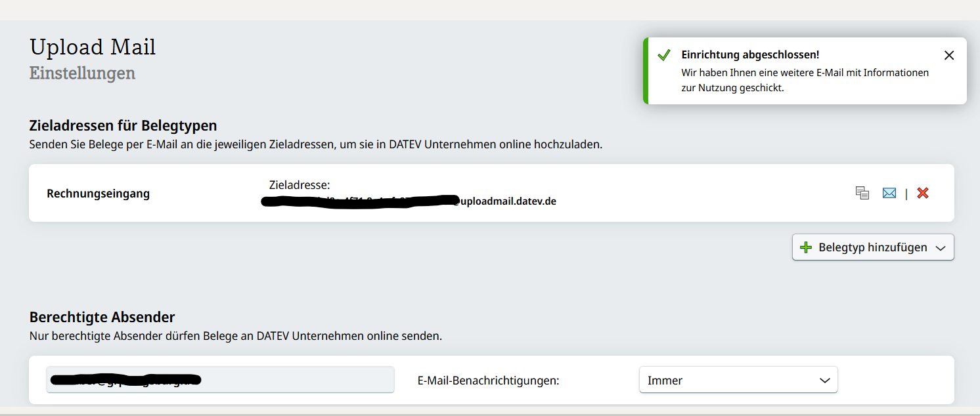Click the Rechnungseingang document type label
The image size is (980, 416).
pyautogui.click(x=99, y=194)
